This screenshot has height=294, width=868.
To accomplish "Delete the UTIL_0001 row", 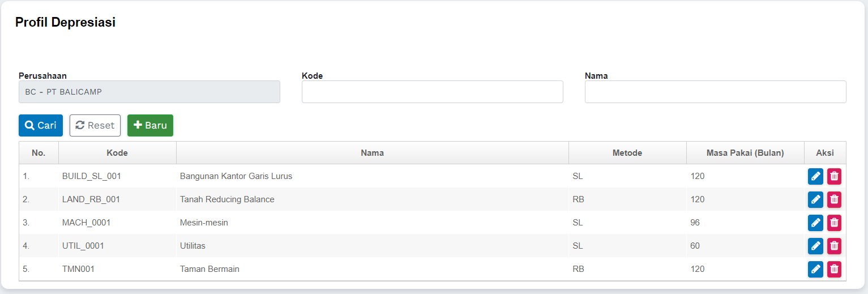I will tap(834, 246).
